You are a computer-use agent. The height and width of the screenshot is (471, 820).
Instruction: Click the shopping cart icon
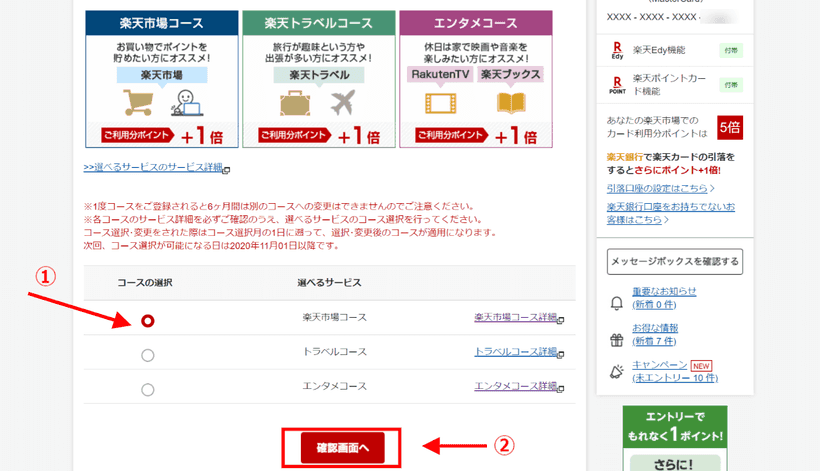click(139, 102)
